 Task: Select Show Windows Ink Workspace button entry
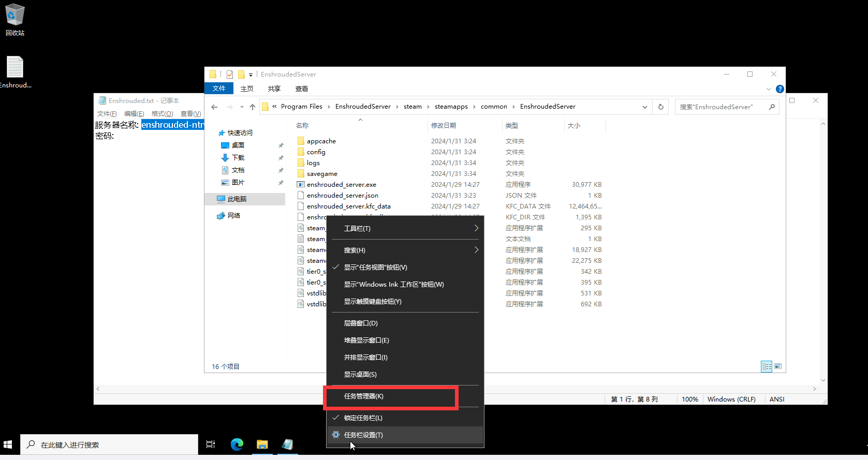coord(405,285)
